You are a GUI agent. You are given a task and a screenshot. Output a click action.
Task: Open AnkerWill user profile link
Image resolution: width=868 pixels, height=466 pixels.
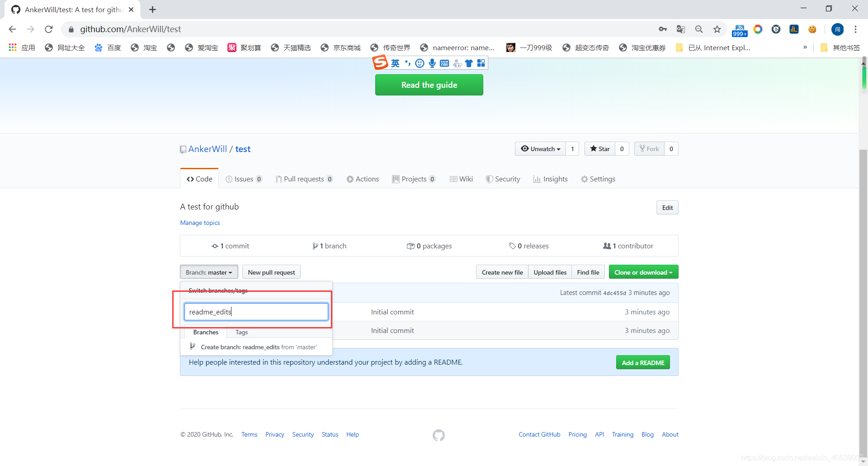click(x=208, y=149)
